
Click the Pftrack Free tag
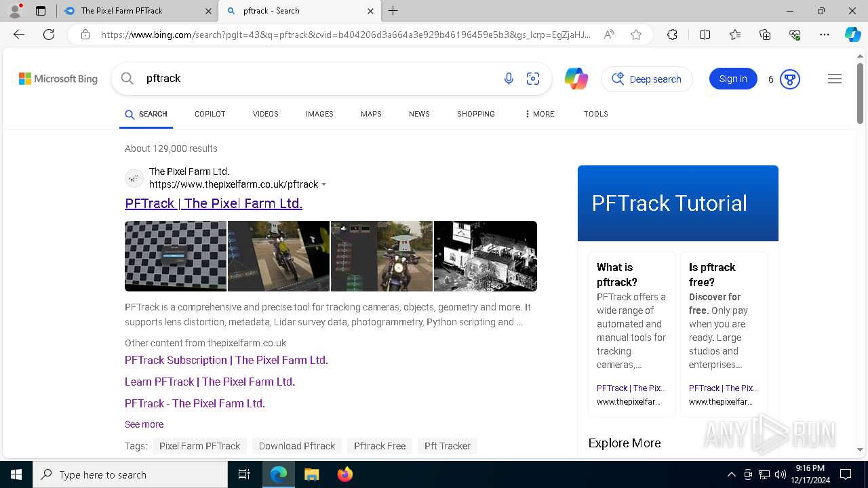[380, 446]
